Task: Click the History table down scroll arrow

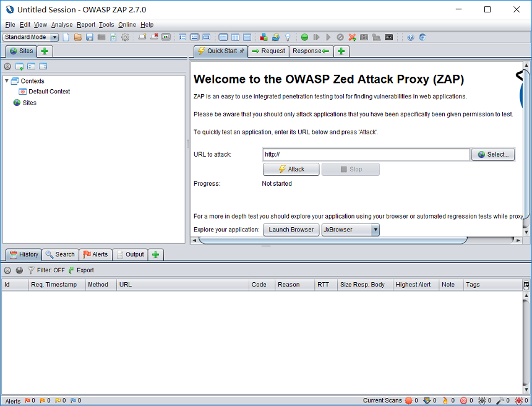Action: click(x=526, y=389)
